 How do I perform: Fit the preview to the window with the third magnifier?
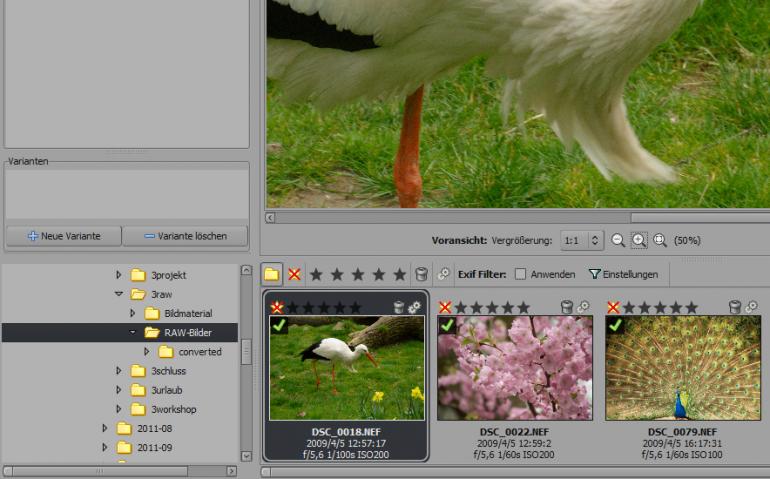click(x=660, y=240)
